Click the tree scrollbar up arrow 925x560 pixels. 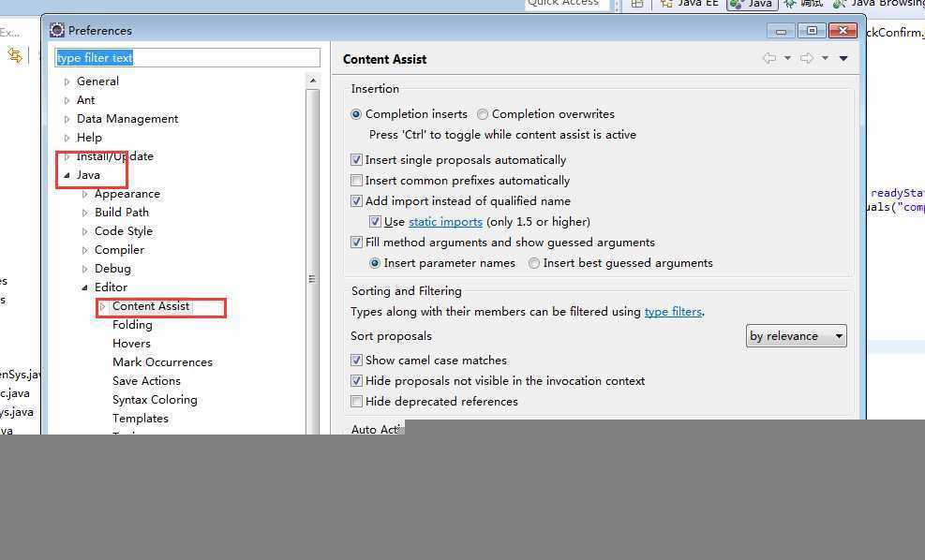tap(313, 81)
